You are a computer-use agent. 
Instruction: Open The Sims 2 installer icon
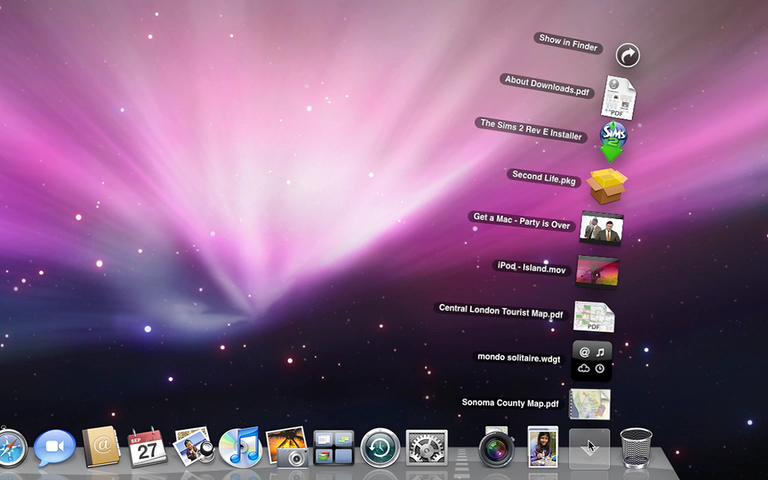pyautogui.click(x=613, y=142)
